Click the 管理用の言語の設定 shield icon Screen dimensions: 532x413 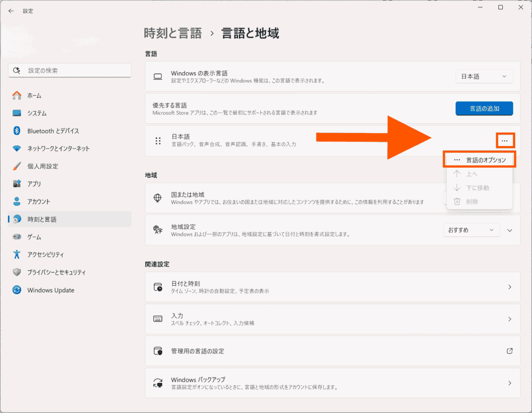pyautogui.click(x=158, y=351)
